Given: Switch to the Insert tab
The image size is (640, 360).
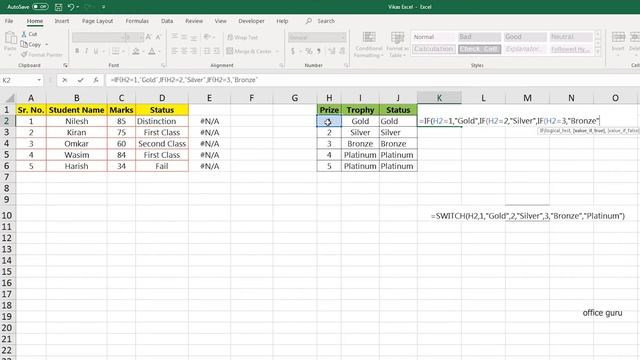Looking at the screenshot, I should click(62, 21).
